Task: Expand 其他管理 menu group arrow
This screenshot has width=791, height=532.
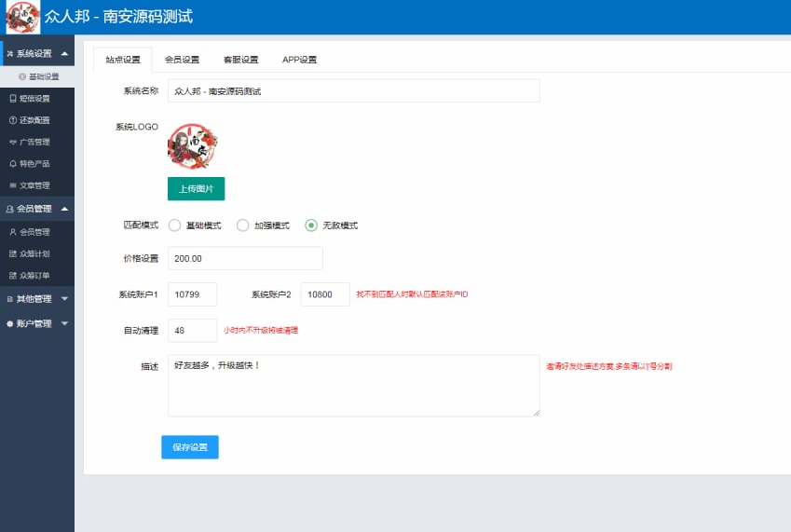Action: click(64, 298)
